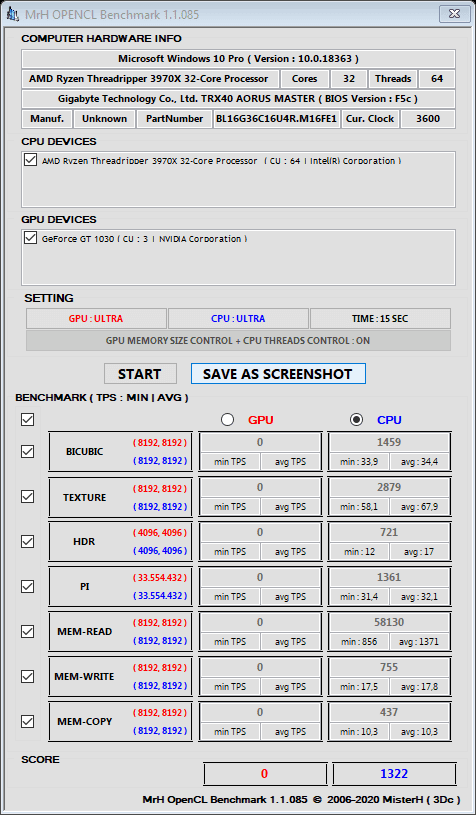Click the memory part number BL16G36C16U4R.M16FE1
The height and width of the screenshot is (815, 476).
click(277, 119)
